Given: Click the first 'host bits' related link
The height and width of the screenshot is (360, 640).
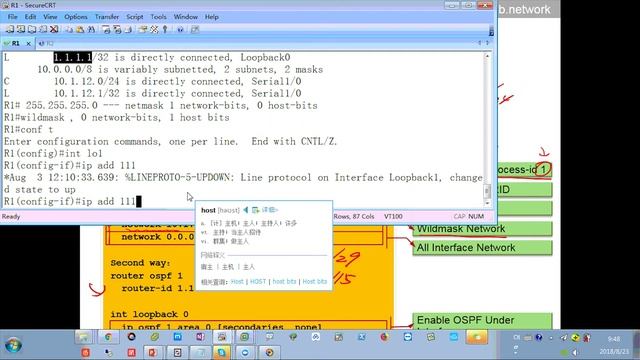Looking at the screenshot, I should [284, 282].
